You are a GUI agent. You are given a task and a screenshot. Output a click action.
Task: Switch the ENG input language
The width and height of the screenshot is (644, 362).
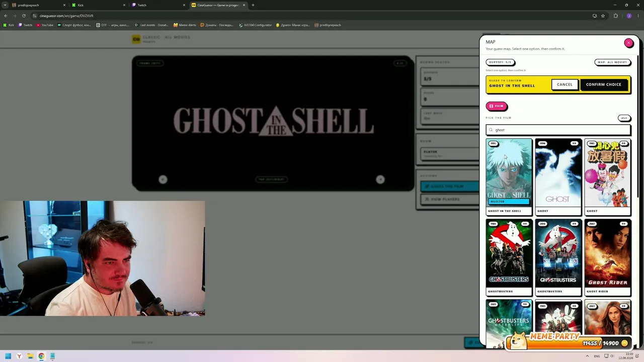click(597, 356)
